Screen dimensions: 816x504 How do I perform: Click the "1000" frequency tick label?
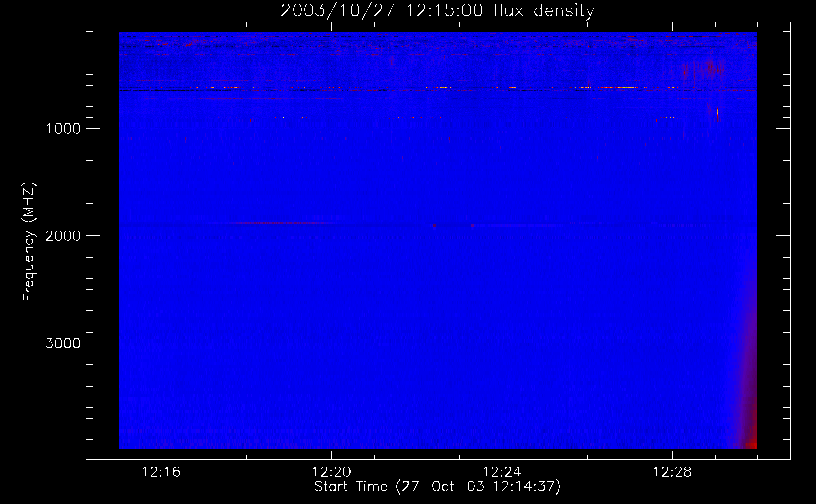pyautogui.click(x=63, y=129)
